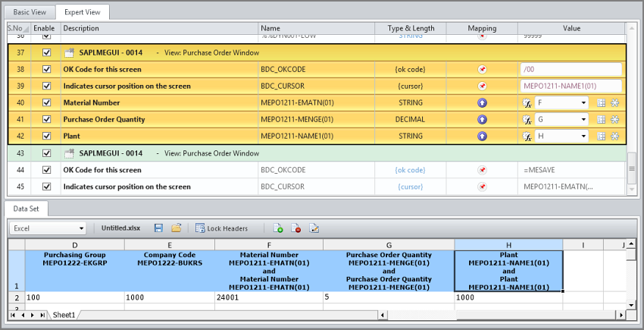Uncheck Enable box for row 38 OK Code
644x330 pixels.
tap(47, 69)
